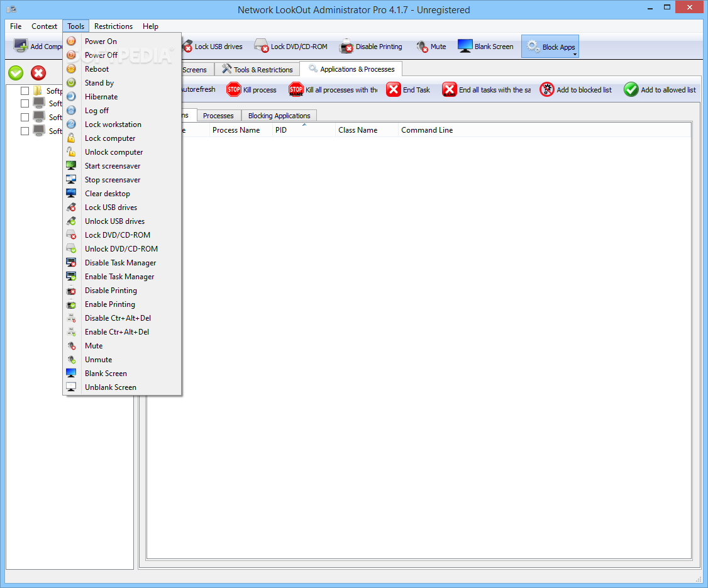Click the Reboot icon in Tools menu
The width and height of the screenshot is (708, 588).
(x=71, y=69)
